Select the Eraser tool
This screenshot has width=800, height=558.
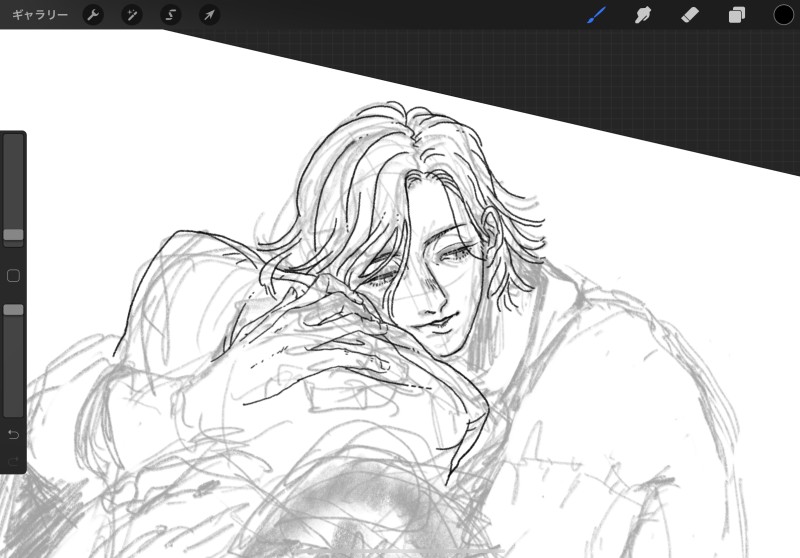click(x=690, y=15)
